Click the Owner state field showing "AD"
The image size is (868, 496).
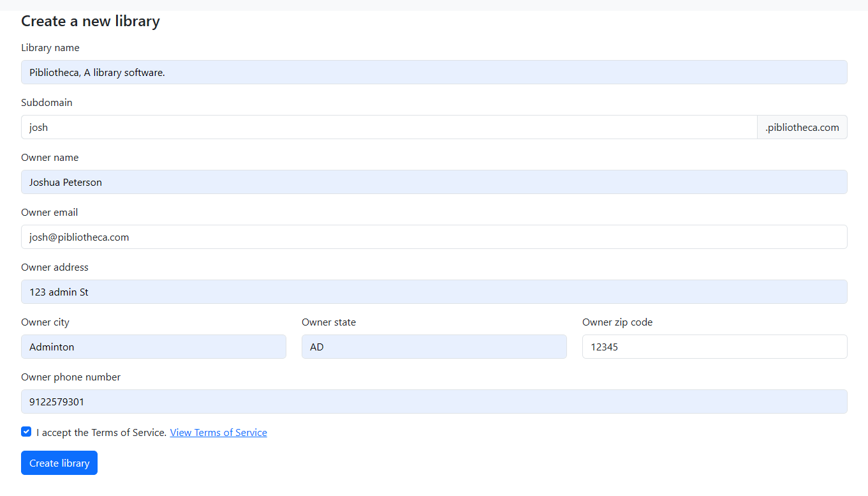[434, 347]
